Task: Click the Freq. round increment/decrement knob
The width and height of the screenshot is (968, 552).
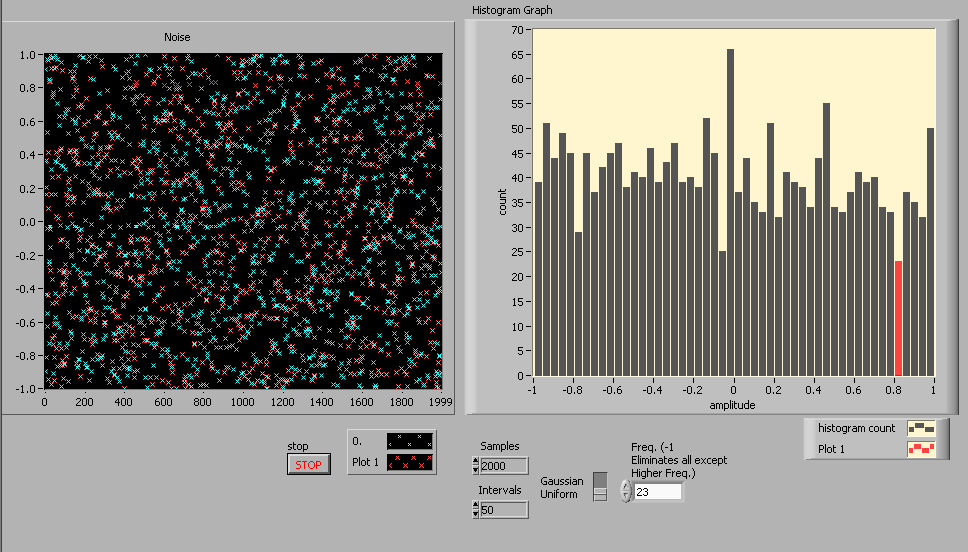Action: tap(627, 491)
